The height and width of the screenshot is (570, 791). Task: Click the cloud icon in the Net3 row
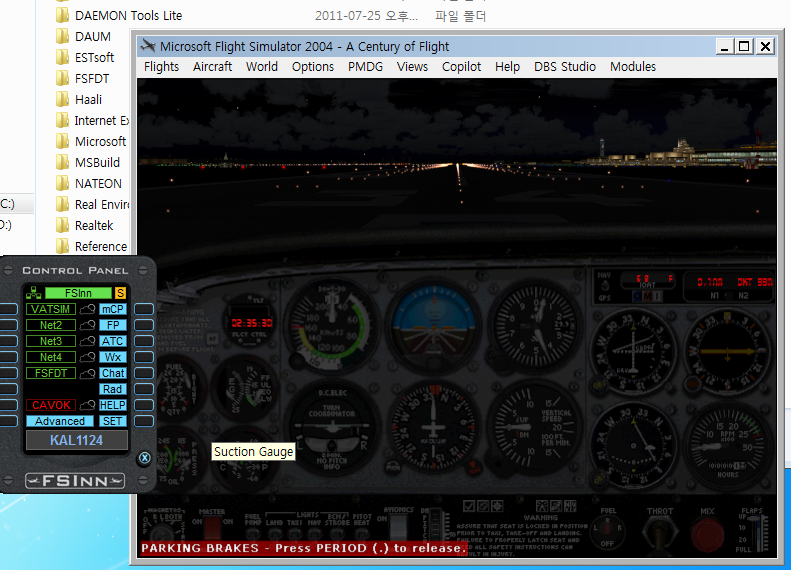(87, 341)
